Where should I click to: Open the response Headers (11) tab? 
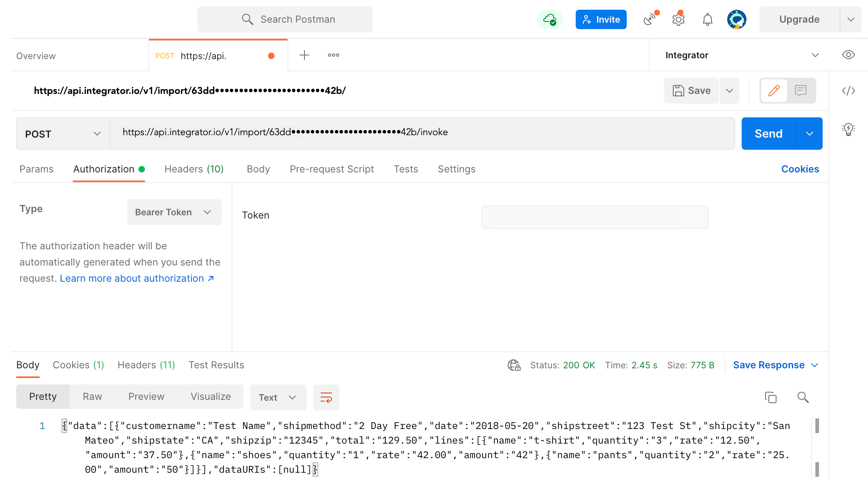146,365
